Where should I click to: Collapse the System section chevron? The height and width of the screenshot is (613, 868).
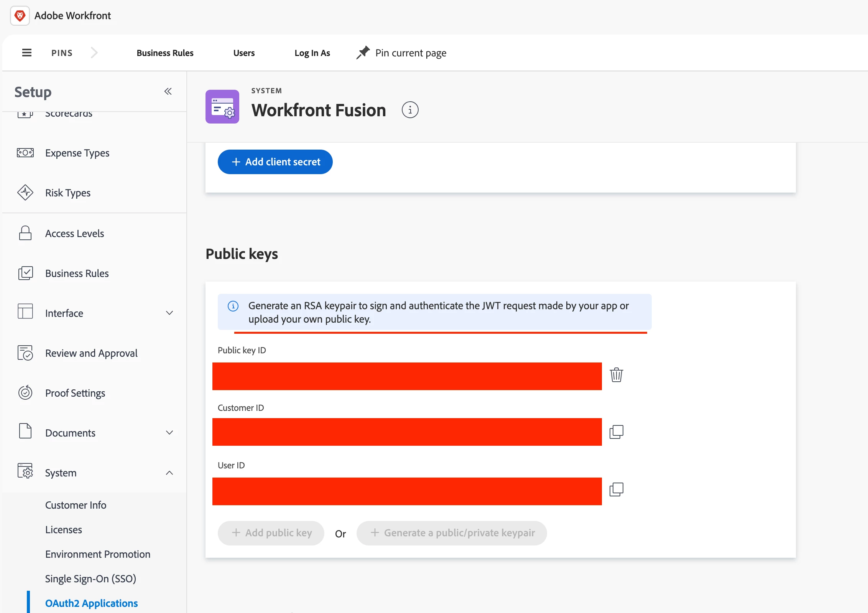point(169,473)
